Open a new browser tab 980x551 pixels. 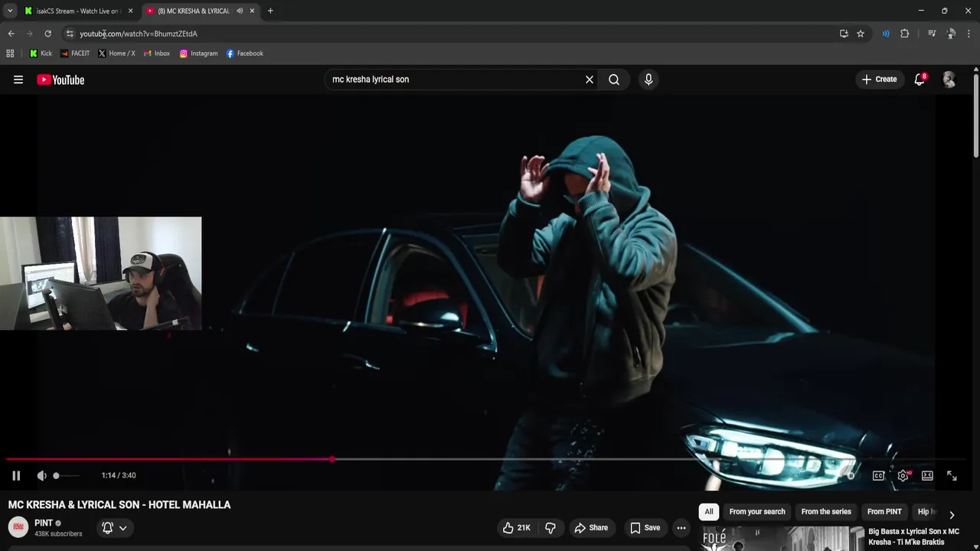click(270, 11)
